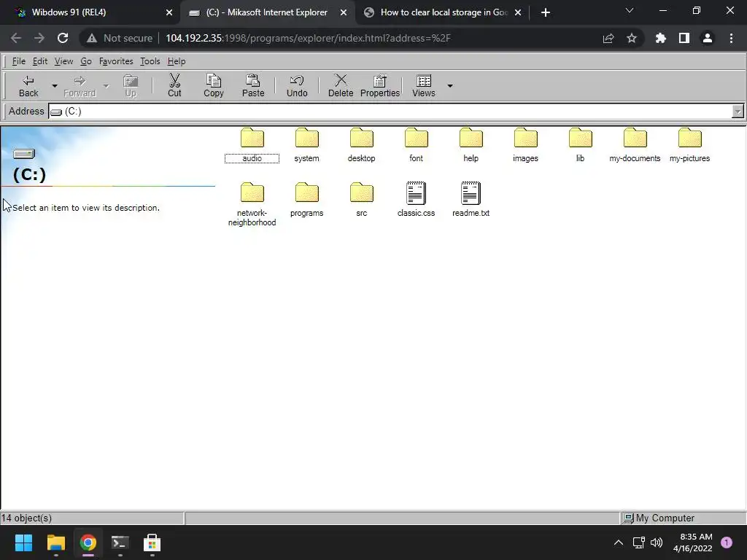The height and width of the screenshot is (560, 747).
Task: Open the Help menu
Action: tap(177, 61)
